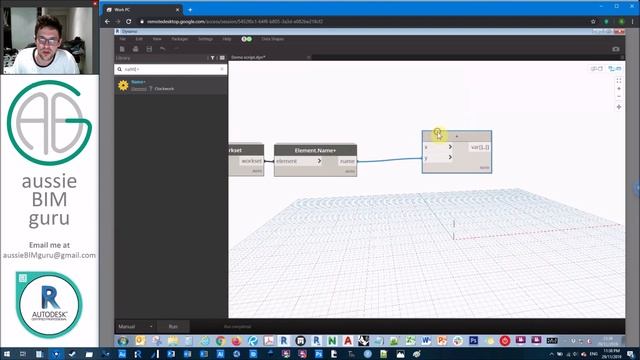Click the library search input field
This screenshot has width=640, height=360.
pos(171,69)
